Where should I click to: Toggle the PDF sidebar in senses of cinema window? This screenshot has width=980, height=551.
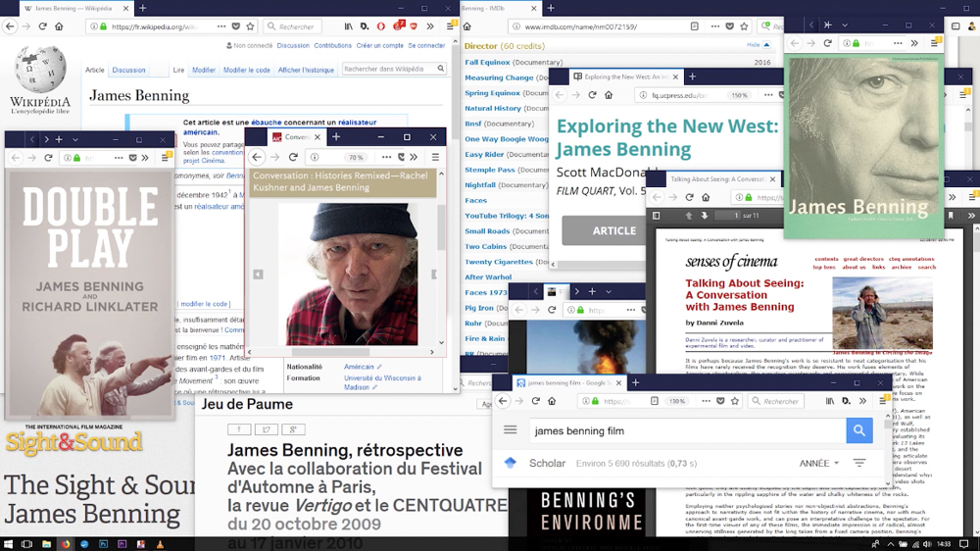[657, 215]
